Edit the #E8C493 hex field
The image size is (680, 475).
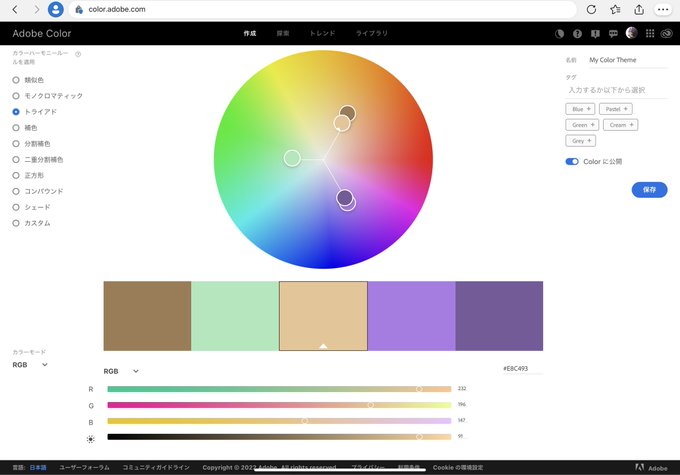click(x=523, y=369)
